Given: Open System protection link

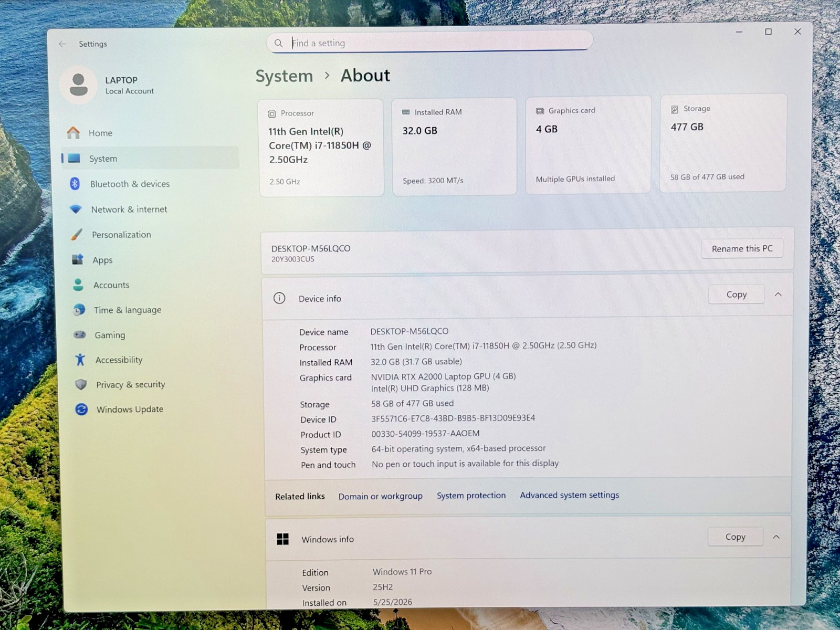Looking at the screenshot, I should click(x=471, y=495).
